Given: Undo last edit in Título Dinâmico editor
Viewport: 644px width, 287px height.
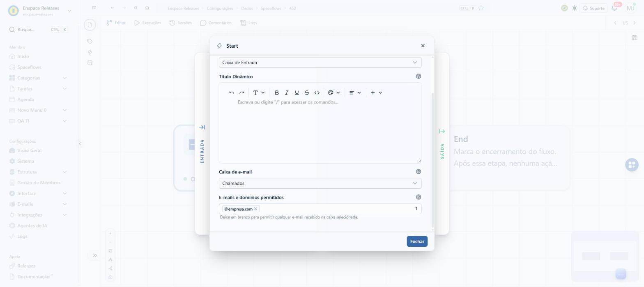Looking at the screenshot, I should tap(232, 93).
